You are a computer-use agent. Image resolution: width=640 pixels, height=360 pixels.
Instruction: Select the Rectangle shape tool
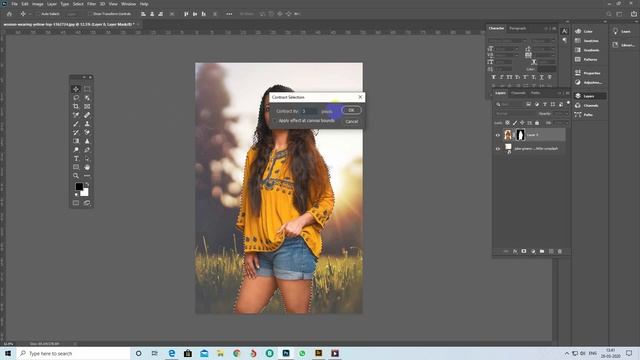click(x=76, y=167)
